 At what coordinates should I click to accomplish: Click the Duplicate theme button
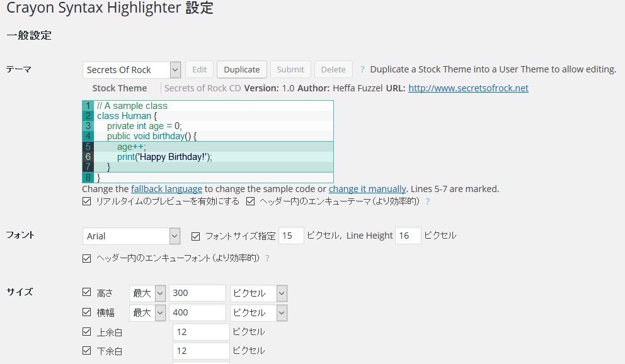click(x=241, y=70)
